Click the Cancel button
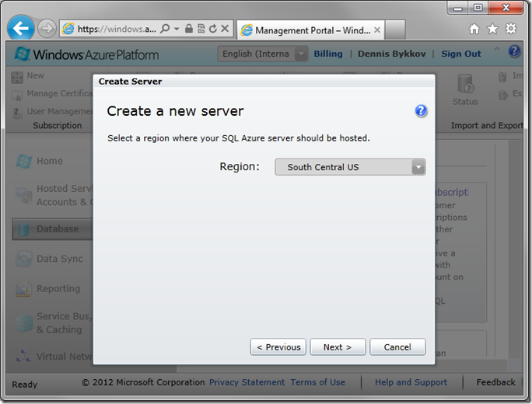 point(397,347)
